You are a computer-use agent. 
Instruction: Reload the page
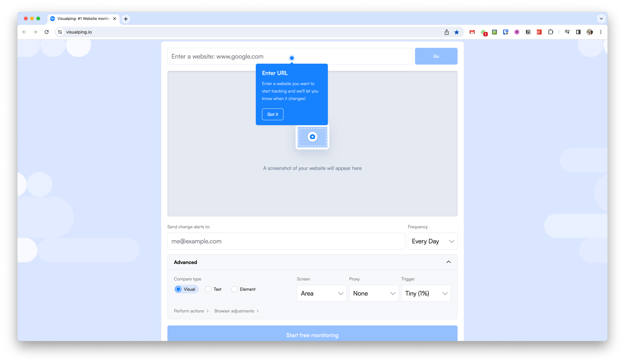point(47,32)
